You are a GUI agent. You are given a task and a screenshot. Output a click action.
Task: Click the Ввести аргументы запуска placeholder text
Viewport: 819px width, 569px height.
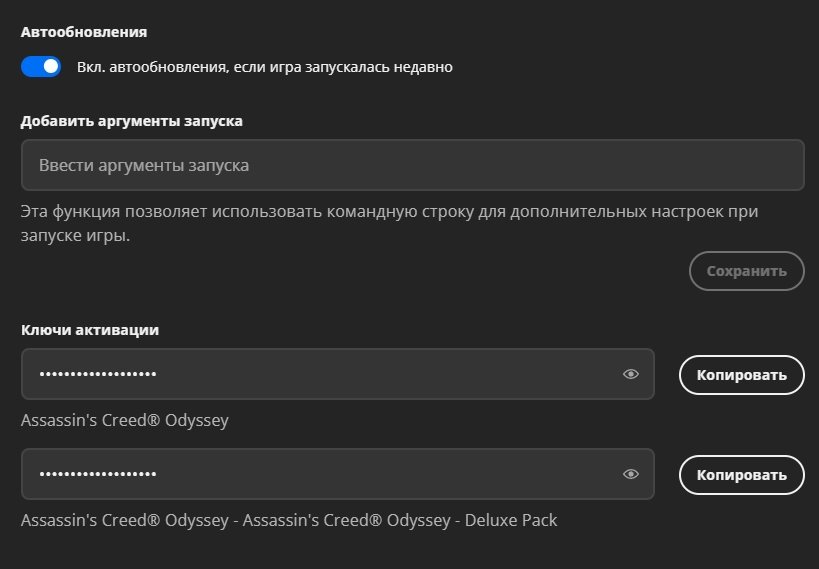[143, 165]
